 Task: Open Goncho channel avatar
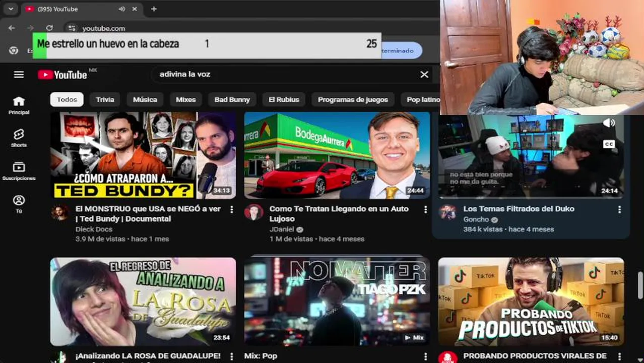click(447, 212)
